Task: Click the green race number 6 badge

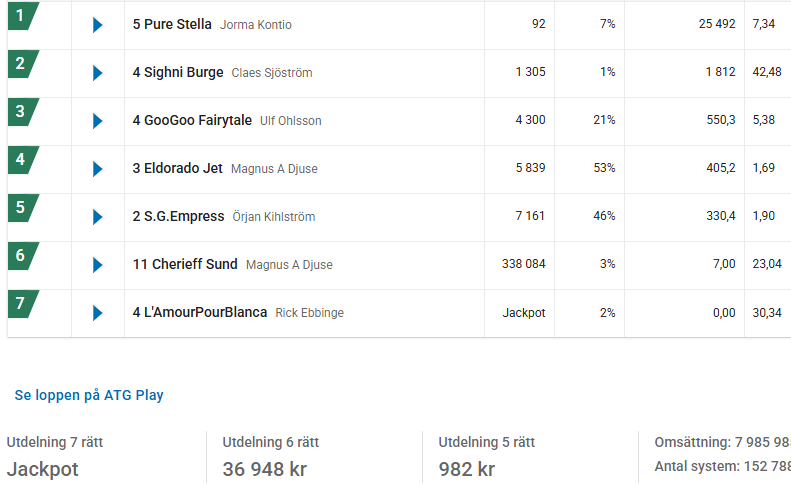Action: pos(23,255)
